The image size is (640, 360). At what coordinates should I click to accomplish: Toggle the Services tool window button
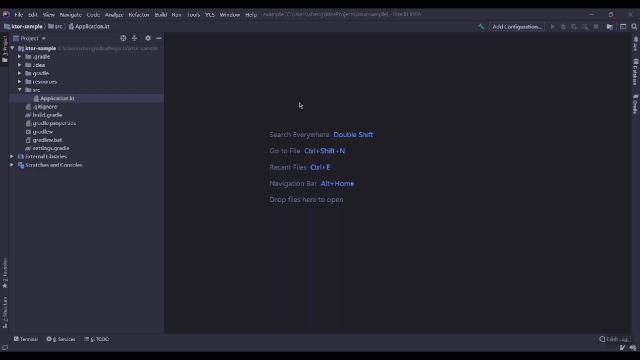pos(61,339)
